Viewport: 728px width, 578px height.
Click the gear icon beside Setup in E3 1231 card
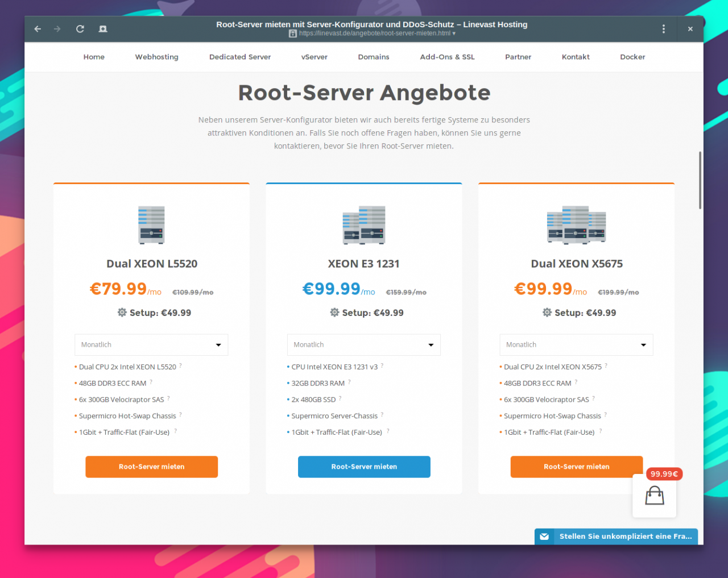point(334,312)
